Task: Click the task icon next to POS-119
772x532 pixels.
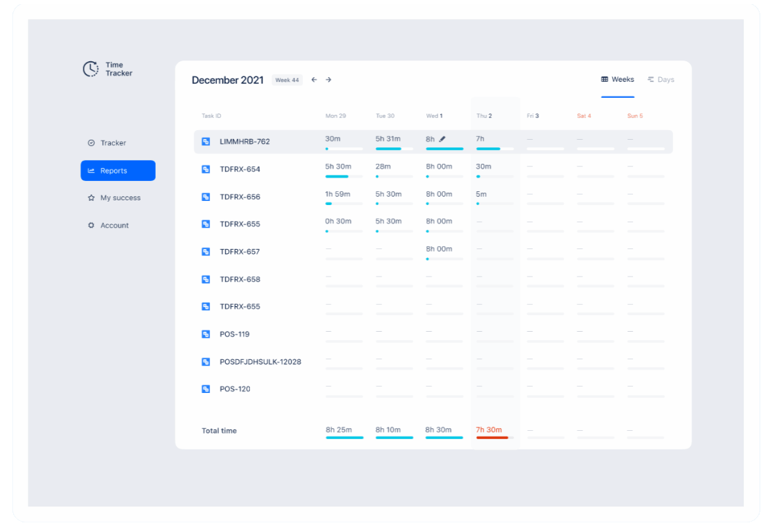Action: [206, 334]
